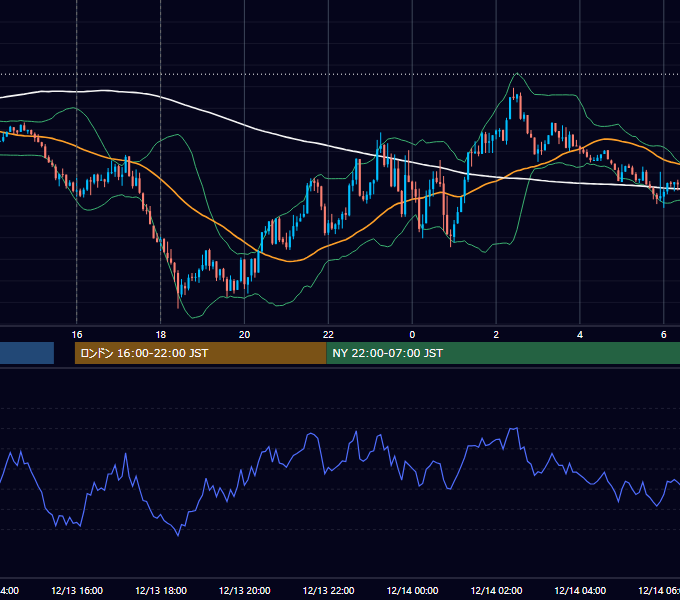
Task: Click hour label 22 under price chart
Action: (x=328, y=335)
